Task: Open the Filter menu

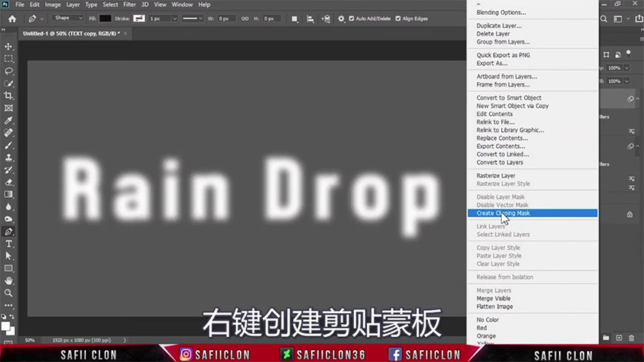Action: pyautogui.click(x=130, y=4)
